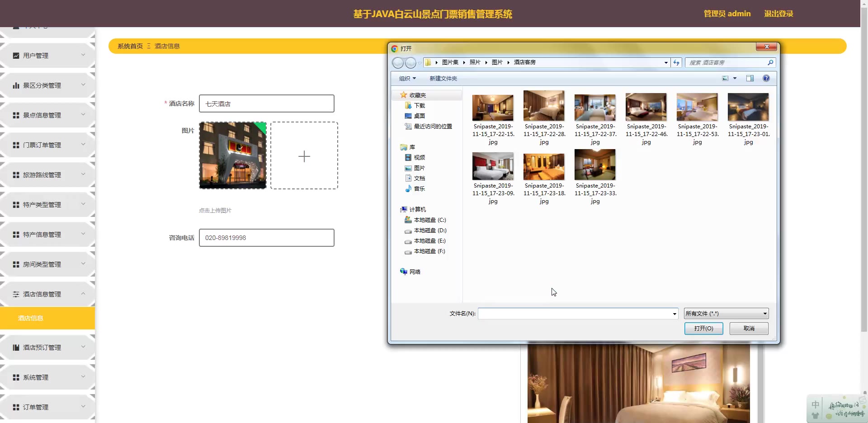Viewport: 868px width, 423px height.
Task: Click the add-image plus box
Action: pyautogui.click(x=304, y=155)
